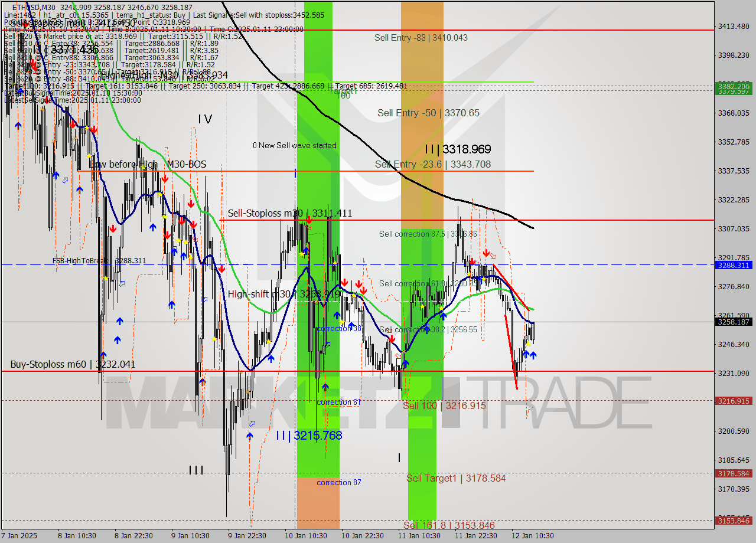756x543 pixels.
Task: Click '9 Jan 10:30' on time axis
Action: (x=190, y=536)
